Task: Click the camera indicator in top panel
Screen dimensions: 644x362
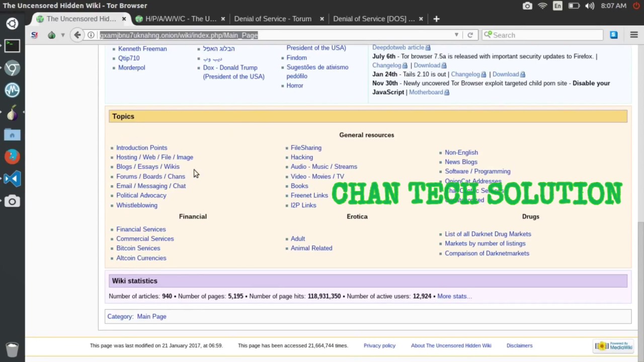Action: [x=527, y=6]
